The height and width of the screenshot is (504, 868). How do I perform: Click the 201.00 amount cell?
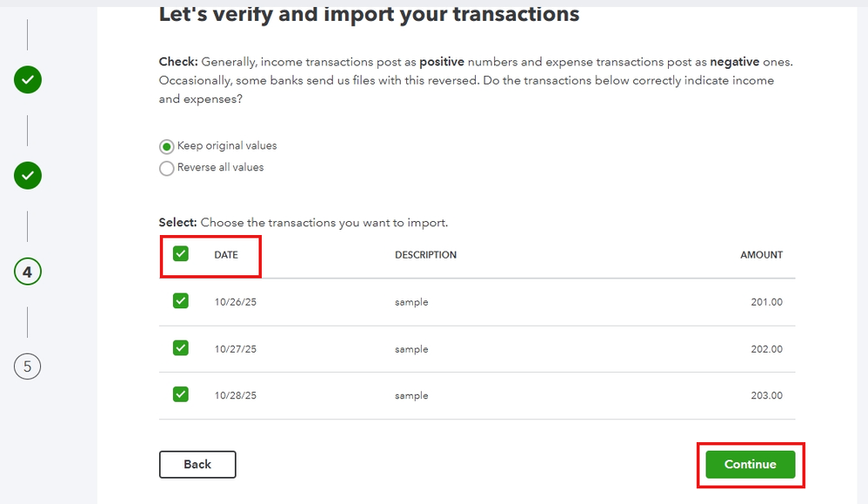click(766, 302)
